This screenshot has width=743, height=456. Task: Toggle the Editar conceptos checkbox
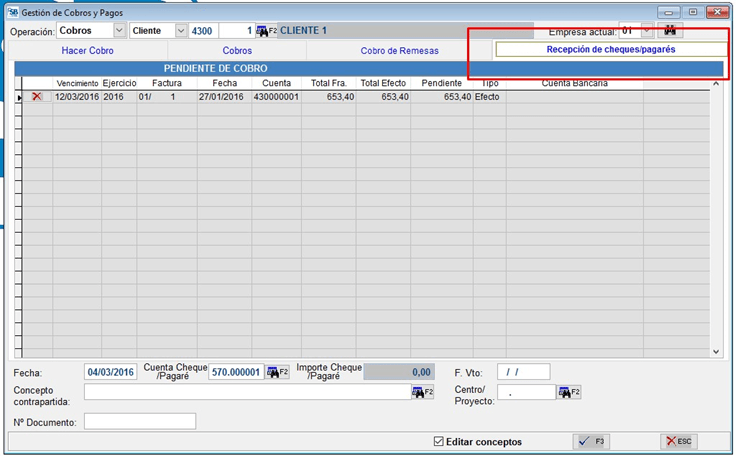click(x=439, y=441)
